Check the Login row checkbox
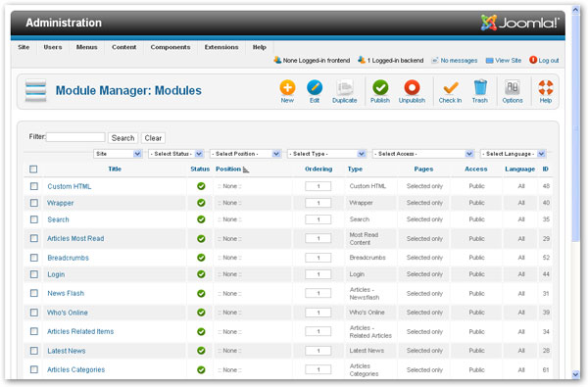 [33, 274]
